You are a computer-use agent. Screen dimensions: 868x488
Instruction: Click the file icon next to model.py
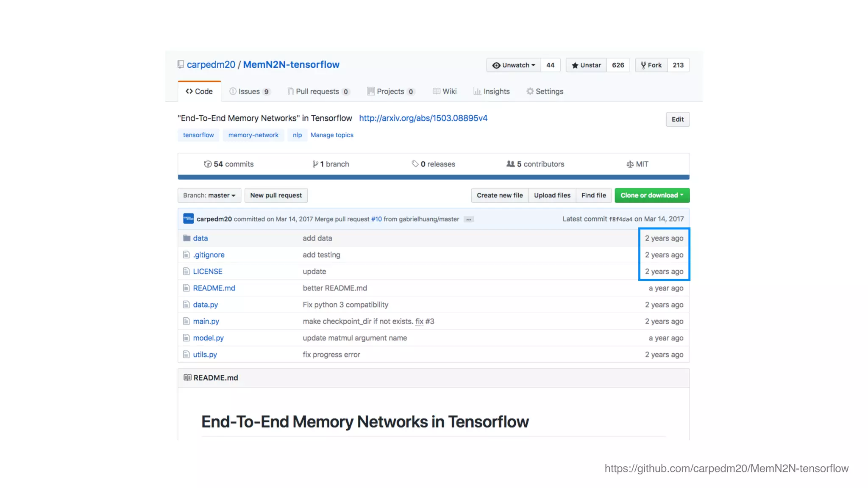coord(186,338)
